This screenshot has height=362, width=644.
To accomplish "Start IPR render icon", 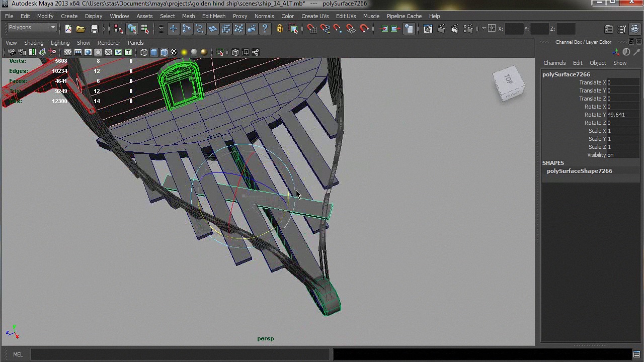I will pos(455,29).
